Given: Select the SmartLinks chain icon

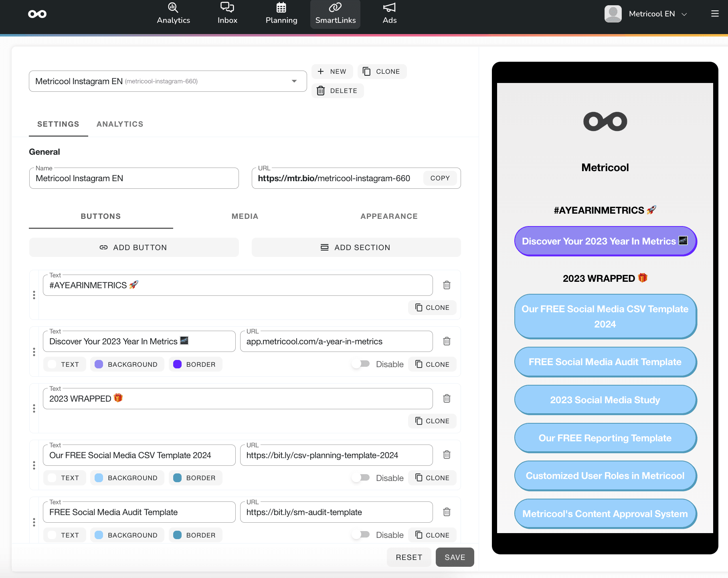Looking at the screenshot, I should click(x=335, y=7).
